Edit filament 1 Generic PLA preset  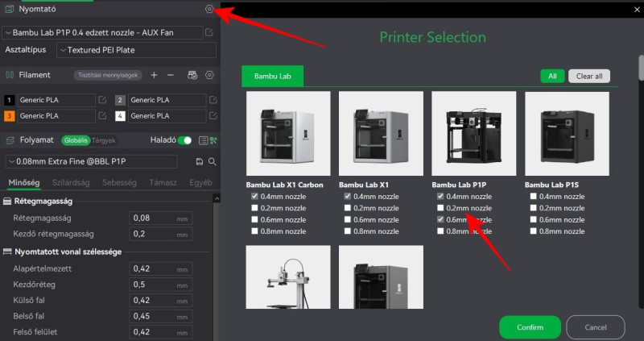coord(102,100)
